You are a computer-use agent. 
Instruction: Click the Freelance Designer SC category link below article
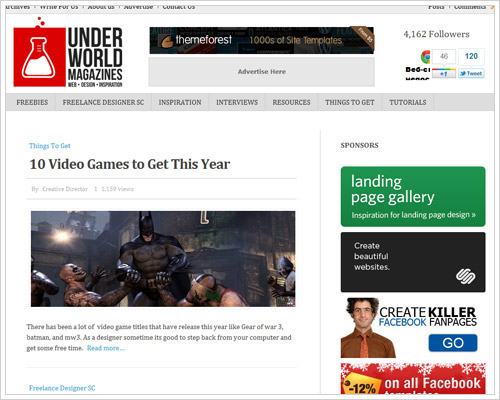tap(62, 388)
